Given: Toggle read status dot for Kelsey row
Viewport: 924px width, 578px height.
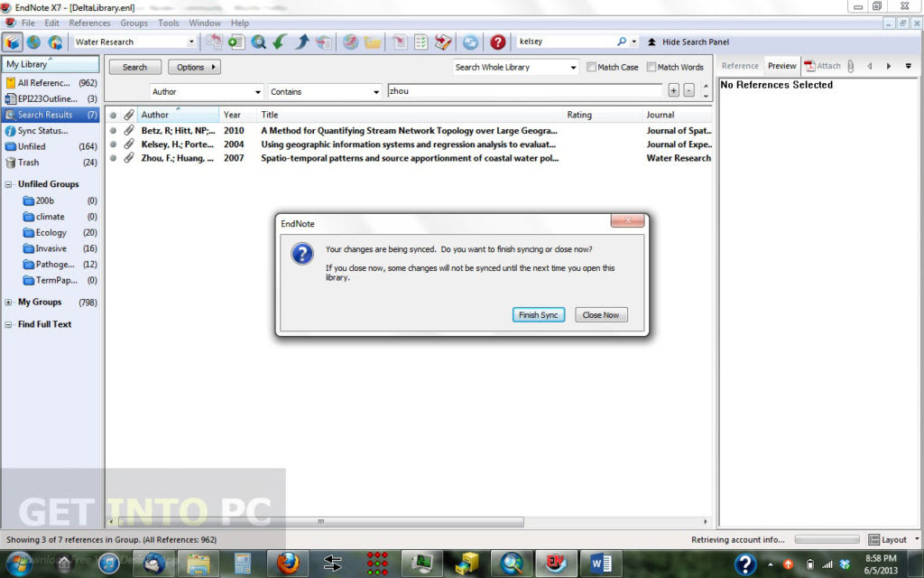Looking at the screenshot, I should (113, 144).
